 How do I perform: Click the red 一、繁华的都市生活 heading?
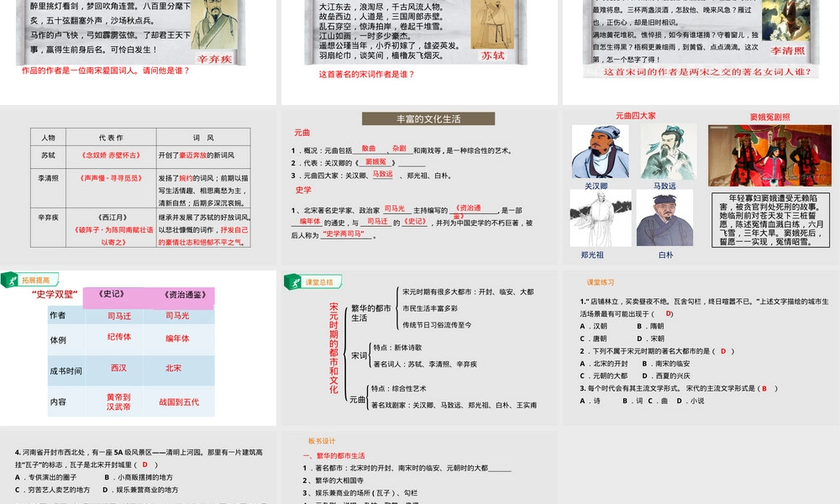[334, 456]
